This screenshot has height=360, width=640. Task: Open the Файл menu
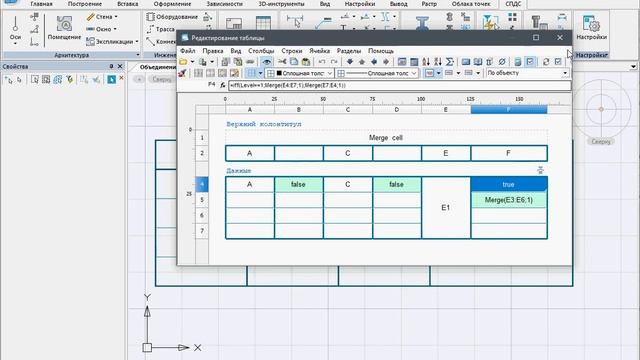(x=188, y=51)
